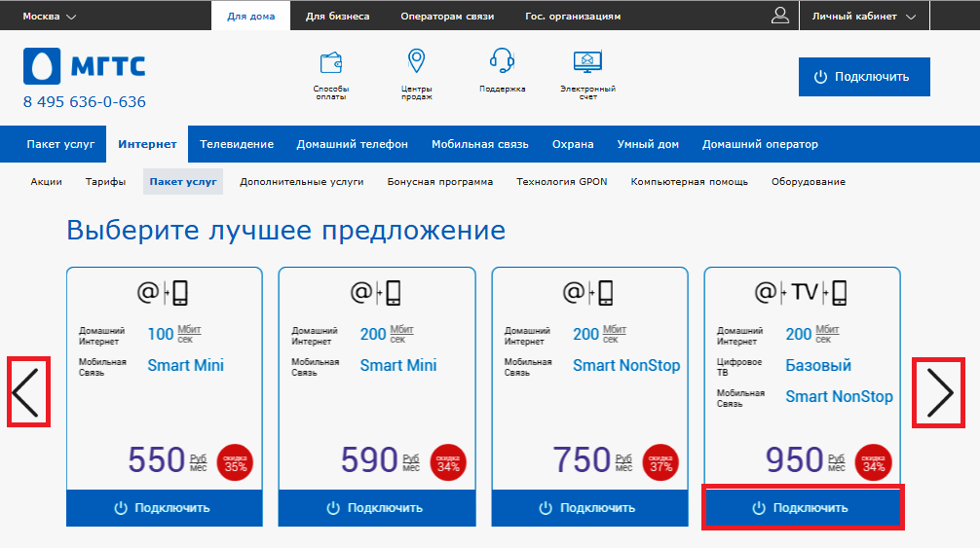The height and width of the screenshot is (548, 980).
Task: Open the Домашний телефон menu item
Action: pos(353,144)
